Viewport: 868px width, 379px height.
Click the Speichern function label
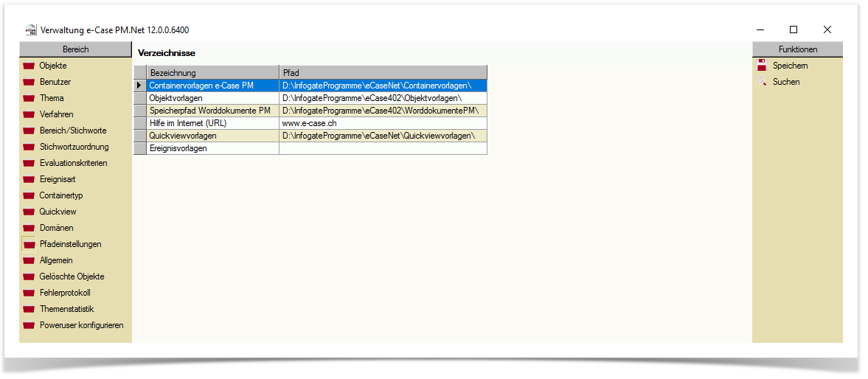tap(790, 66)
